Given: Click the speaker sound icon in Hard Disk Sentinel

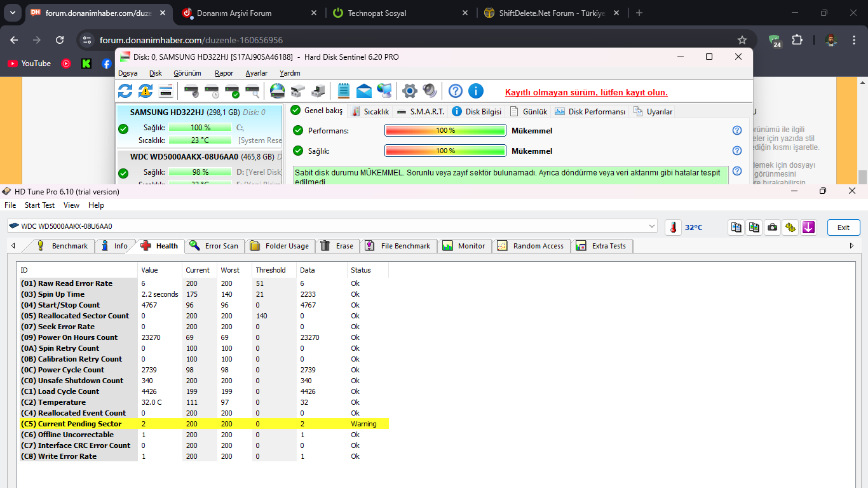Looking at the screenshot, I should (x=430, y=91).
